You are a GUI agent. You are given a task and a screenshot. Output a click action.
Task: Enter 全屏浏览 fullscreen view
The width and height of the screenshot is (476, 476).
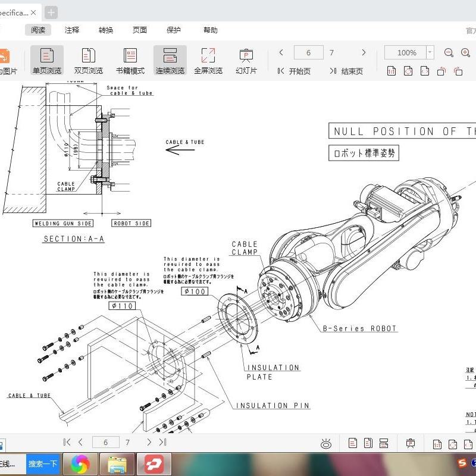click(208, 61)
